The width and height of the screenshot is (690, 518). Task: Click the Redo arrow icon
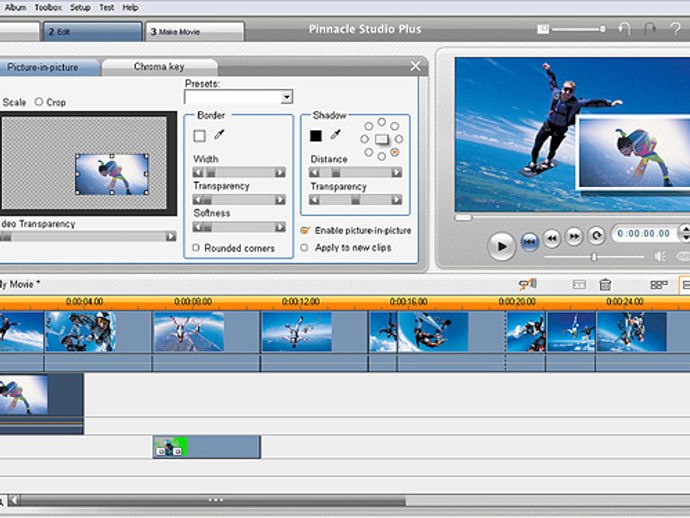pyautogui.click(x=650, y=29)
